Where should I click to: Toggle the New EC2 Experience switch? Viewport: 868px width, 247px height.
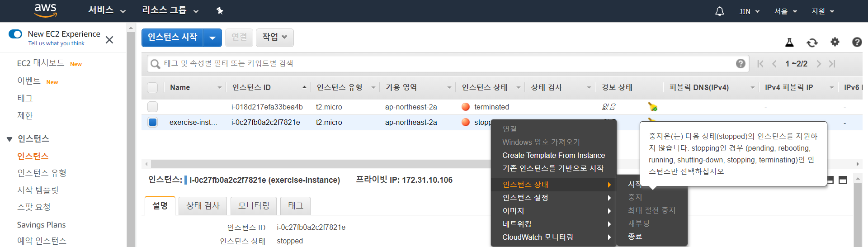pyautogui.click(x=15, y=34)
